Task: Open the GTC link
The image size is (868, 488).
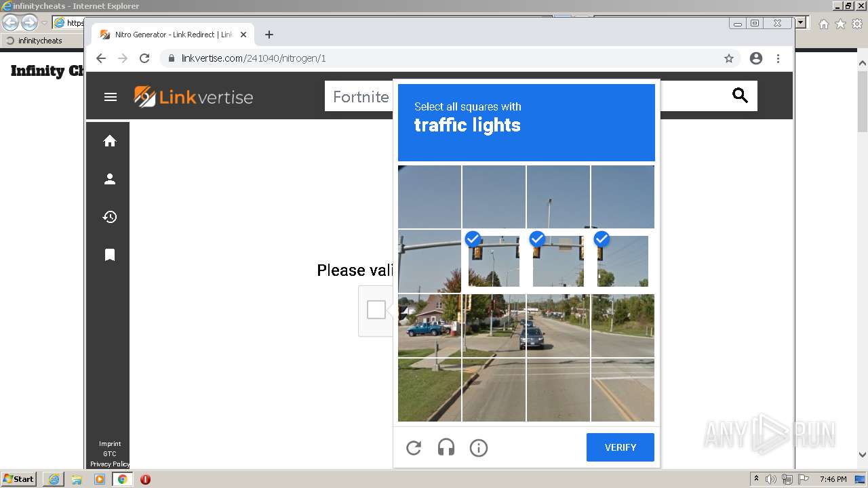Action: [110, 454]
